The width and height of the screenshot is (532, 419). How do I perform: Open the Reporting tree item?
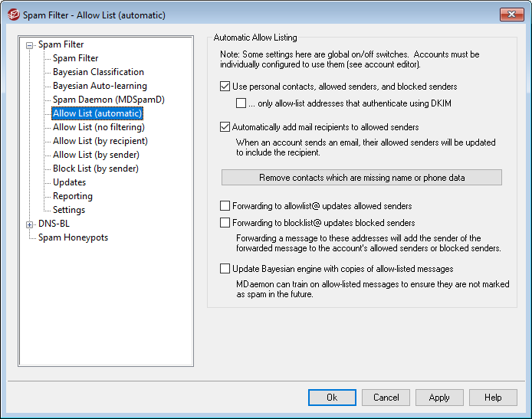[72, 196]
